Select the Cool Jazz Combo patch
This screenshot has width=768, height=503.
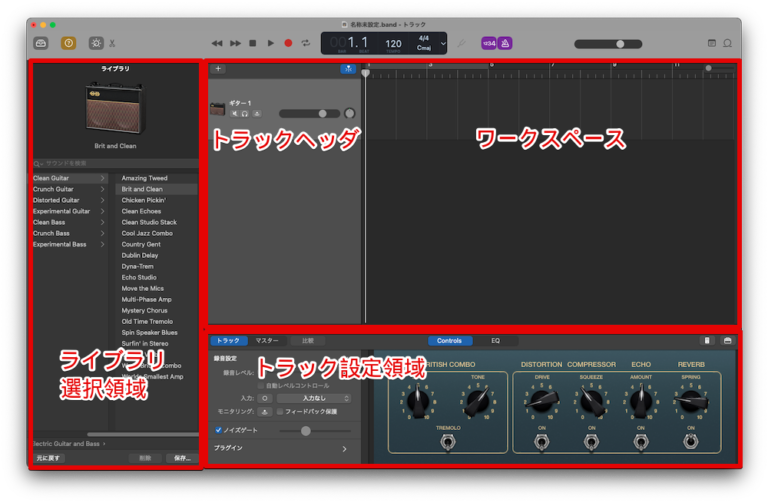147,233
